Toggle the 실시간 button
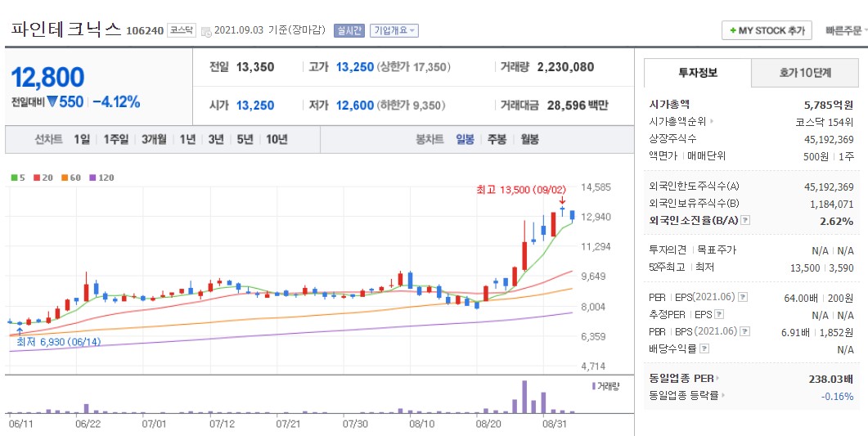Viewport: 868px width, 436px height. tap(349, 30)
